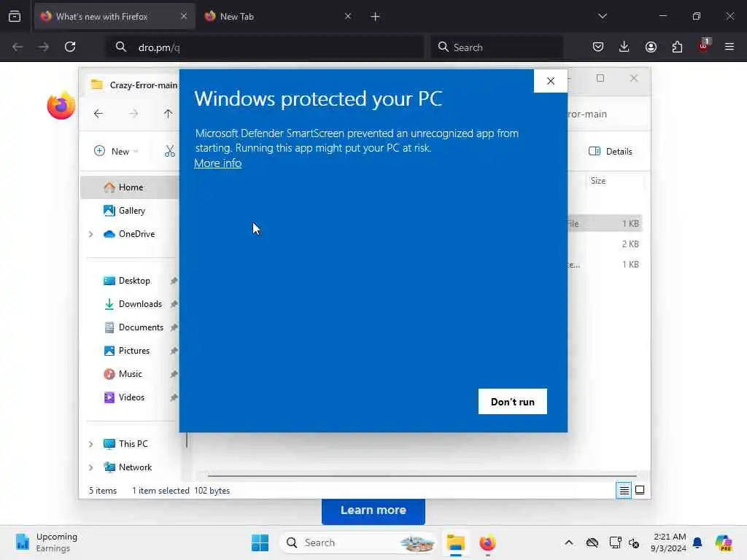Screen dimensions: 747x560
Task: Open Firefox from the taskbar
Action: point(487,542)
